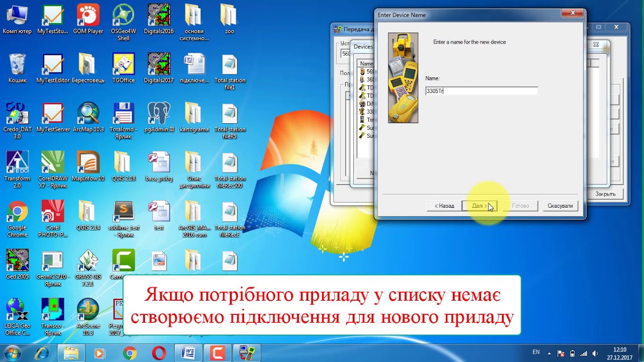Open the GRASS GIS 7.2.1 desktop shortcut
This screenshot has width=644, height=362.
[88, 268]
